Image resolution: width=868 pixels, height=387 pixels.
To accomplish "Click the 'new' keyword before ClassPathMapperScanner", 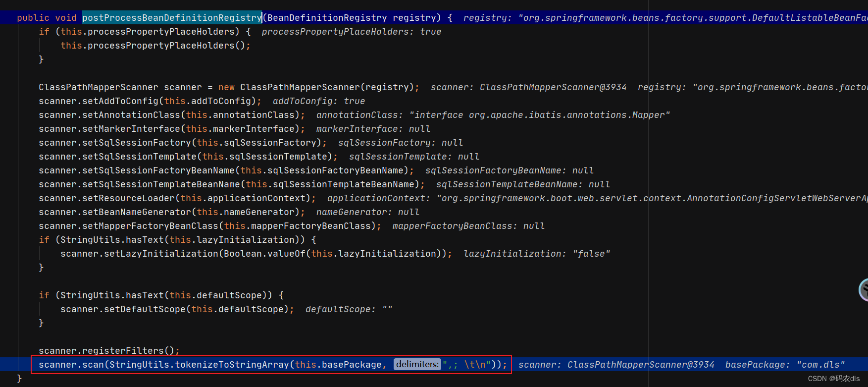I will pos(226,87).
